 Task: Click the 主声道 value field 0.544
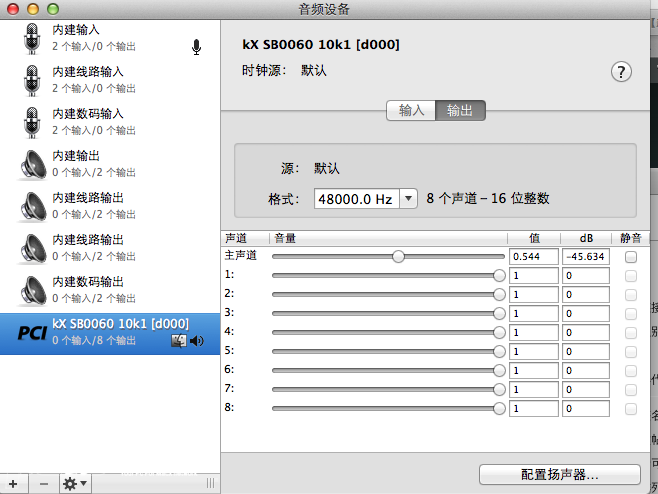534,256
